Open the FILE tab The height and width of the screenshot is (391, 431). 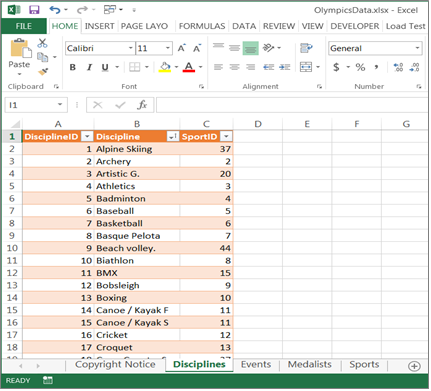coord(24,26)
